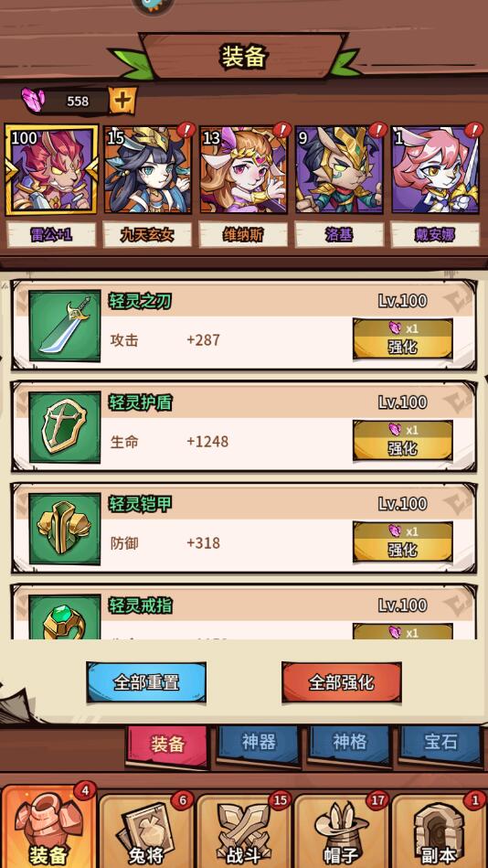Click 强化 button for 轻灵护盾

403,440
